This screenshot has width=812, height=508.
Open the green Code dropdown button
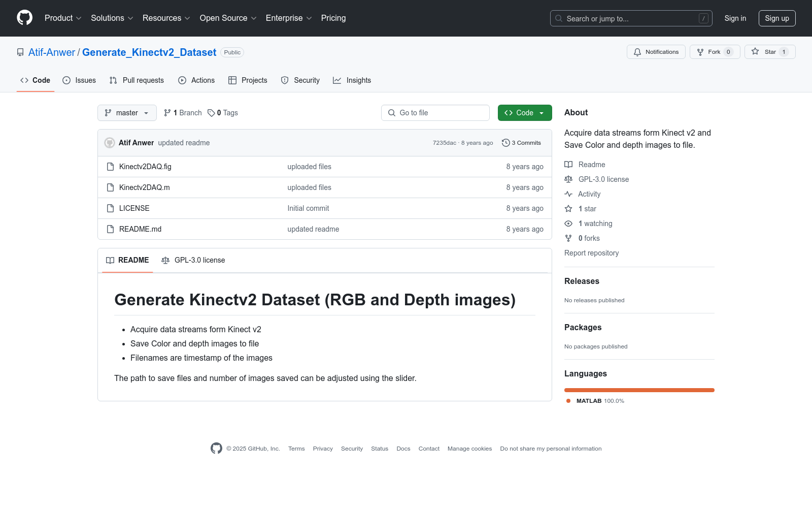[x=525, y=113]
